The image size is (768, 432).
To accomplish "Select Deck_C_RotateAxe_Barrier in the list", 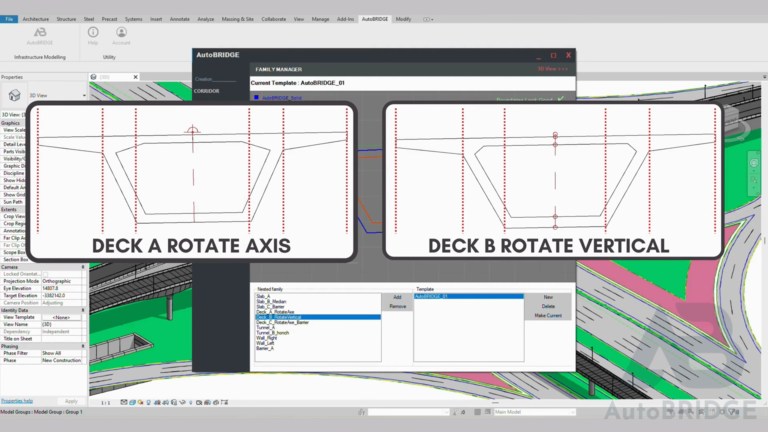I will (282, 323).
